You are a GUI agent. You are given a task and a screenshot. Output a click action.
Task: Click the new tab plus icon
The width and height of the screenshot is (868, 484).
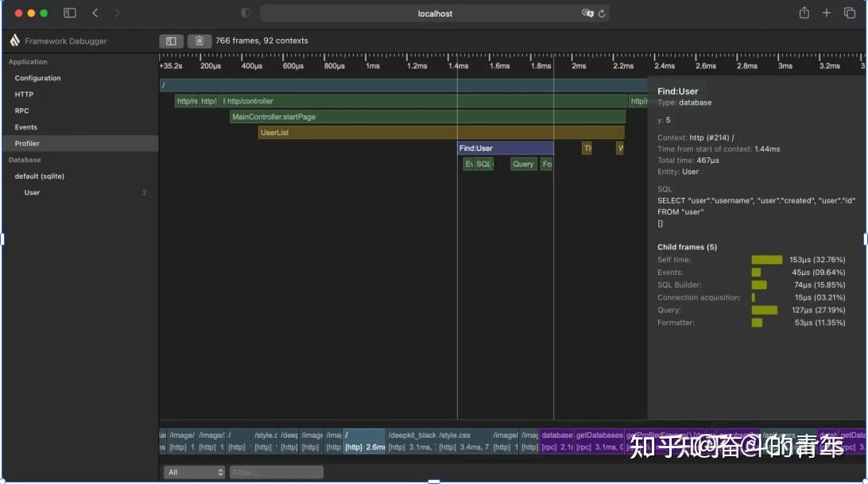[826, 13]
